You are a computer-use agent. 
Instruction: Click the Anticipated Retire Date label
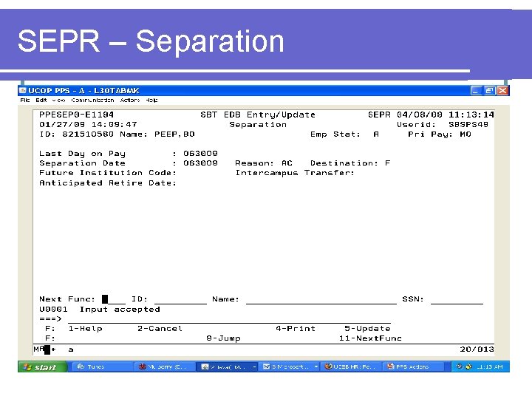pyautogui.click(x=108, y=183)
